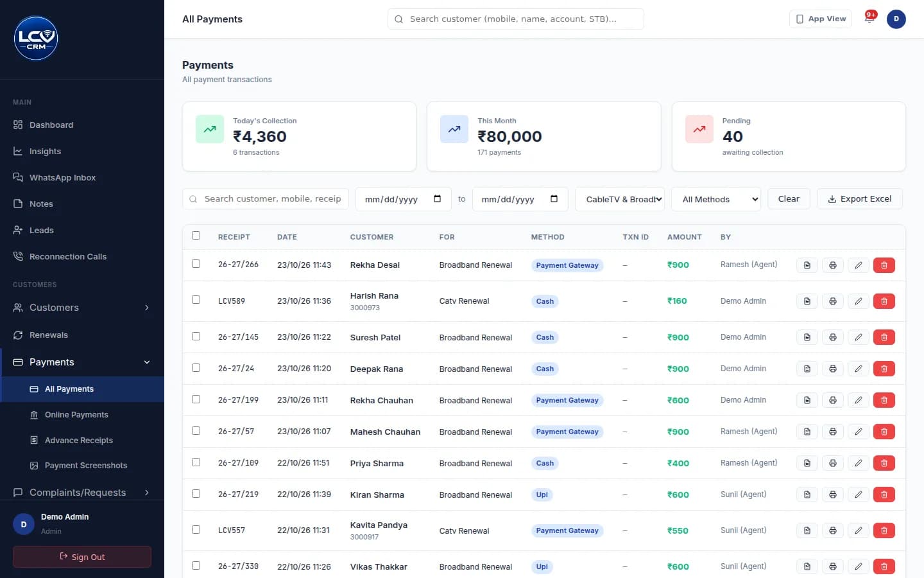Edit the Suresh Patel payment

[x=859, y=337]
